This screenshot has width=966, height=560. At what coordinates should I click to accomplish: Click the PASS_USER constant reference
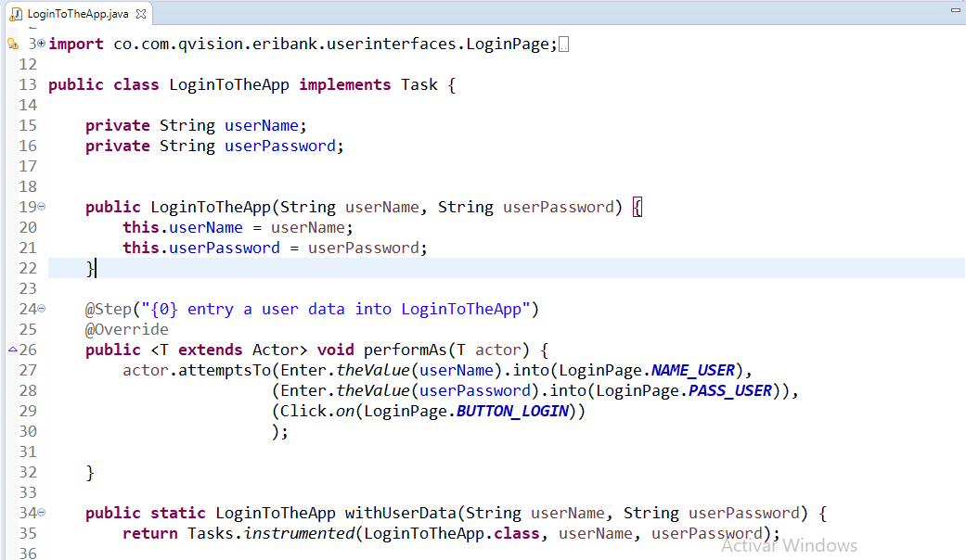tap(730, 390)
